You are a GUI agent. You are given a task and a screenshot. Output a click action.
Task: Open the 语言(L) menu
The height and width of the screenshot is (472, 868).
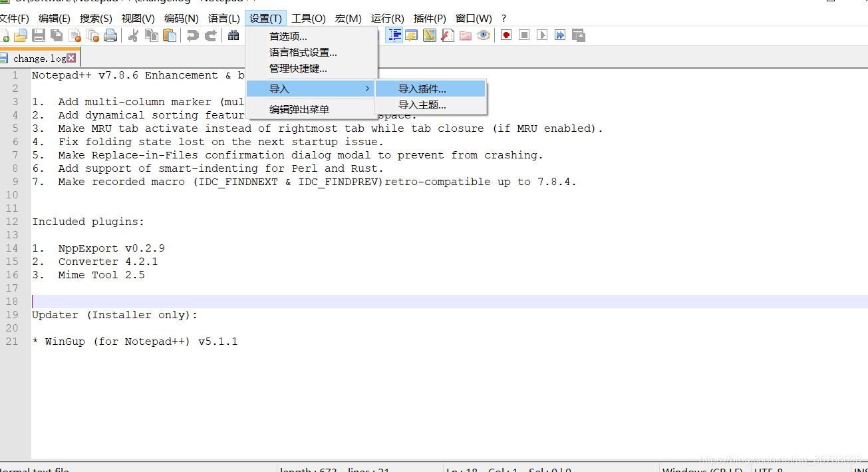coord(224,19)
